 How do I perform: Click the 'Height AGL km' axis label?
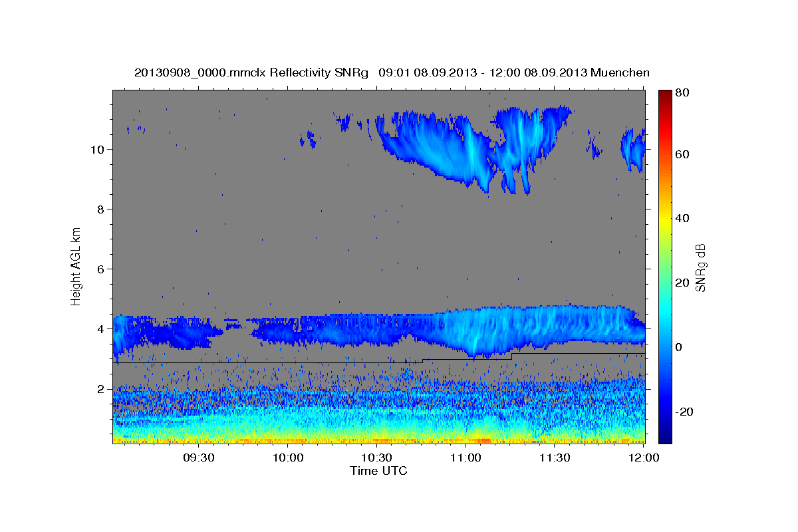[x=76, y=266]
